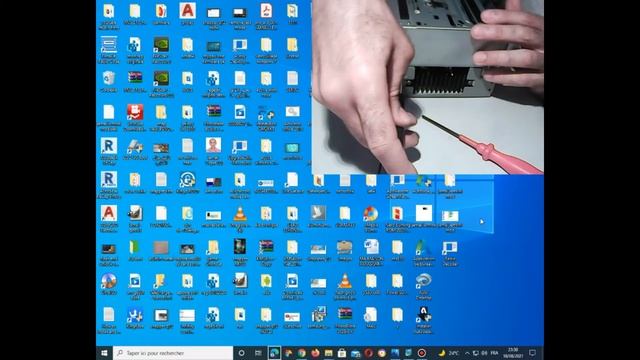Screen dimensions: 640x360
Task: Switch to Microsoft Edge in the taskbar
Action: pyautogui.click(x=274, y=353)
